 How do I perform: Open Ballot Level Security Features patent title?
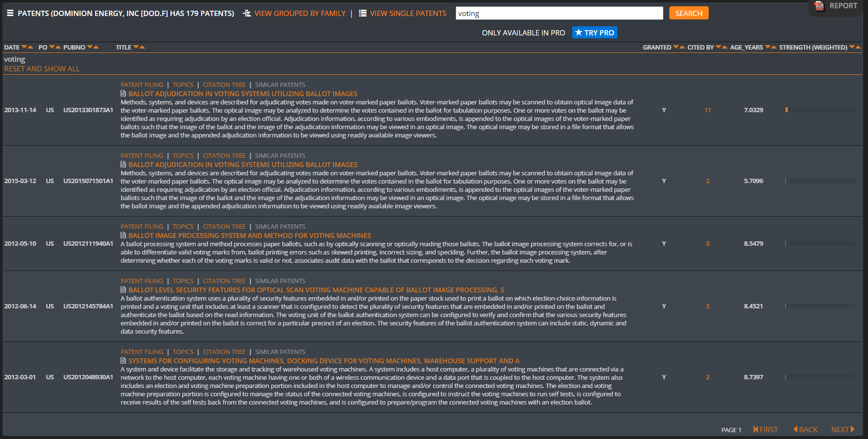click(316, 290)
